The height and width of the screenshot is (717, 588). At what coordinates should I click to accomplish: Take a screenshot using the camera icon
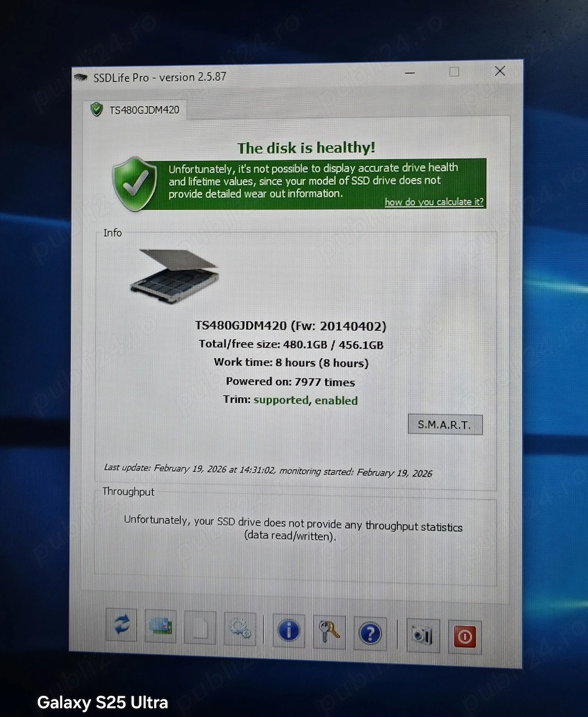click(x=423, y=635)
